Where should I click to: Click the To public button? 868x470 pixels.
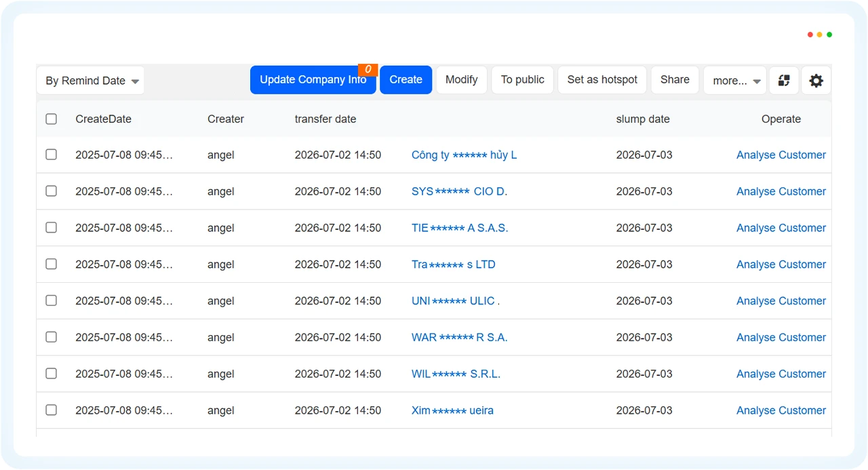pyautogui.click(x=523, y=80)
